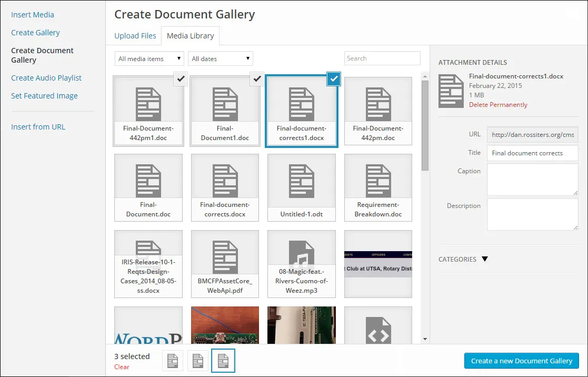Uncheck the Final-Document-442pm1.doc checkmark

[181, 79]
